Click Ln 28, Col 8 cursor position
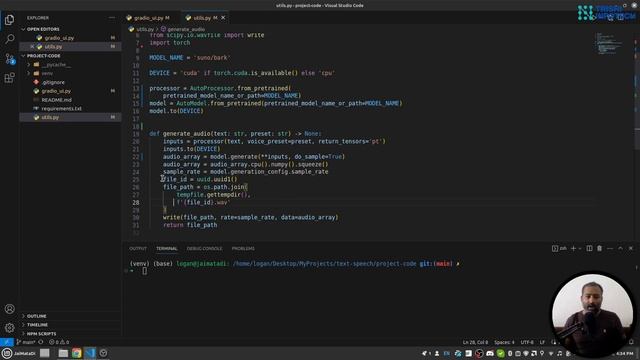This screenshot has height=360, width=640. (x=475, y=342)
